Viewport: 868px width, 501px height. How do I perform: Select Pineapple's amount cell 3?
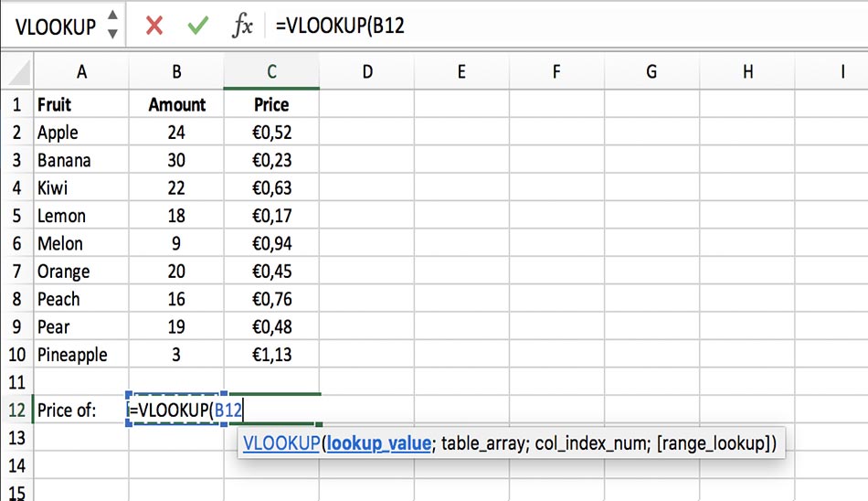tap(176, 354)
